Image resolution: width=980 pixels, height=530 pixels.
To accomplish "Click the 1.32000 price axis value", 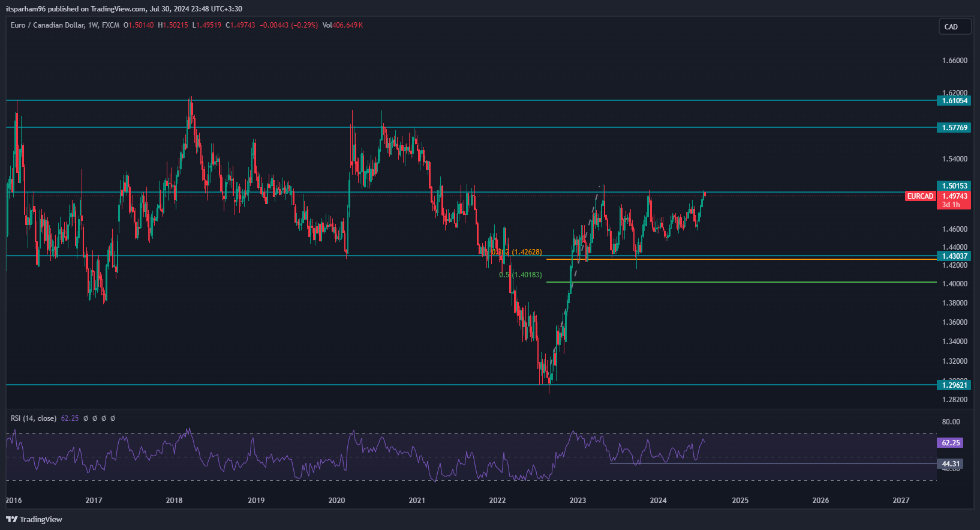I will pyautogui.click(x=955, y=361).
